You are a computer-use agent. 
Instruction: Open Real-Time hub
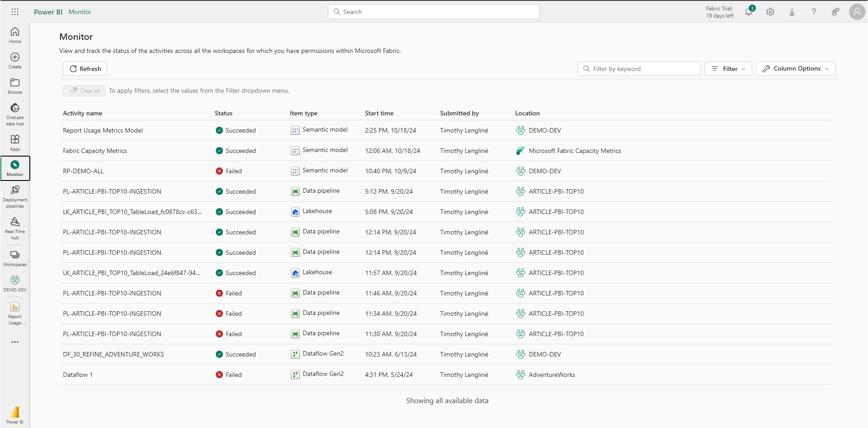click(15, 228)
